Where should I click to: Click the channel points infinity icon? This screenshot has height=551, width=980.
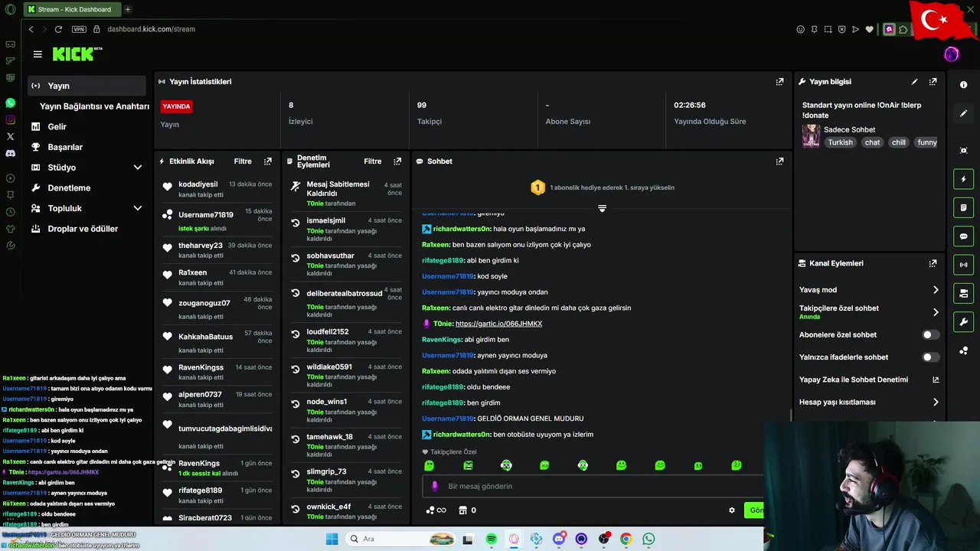click(x=436, y=510)
